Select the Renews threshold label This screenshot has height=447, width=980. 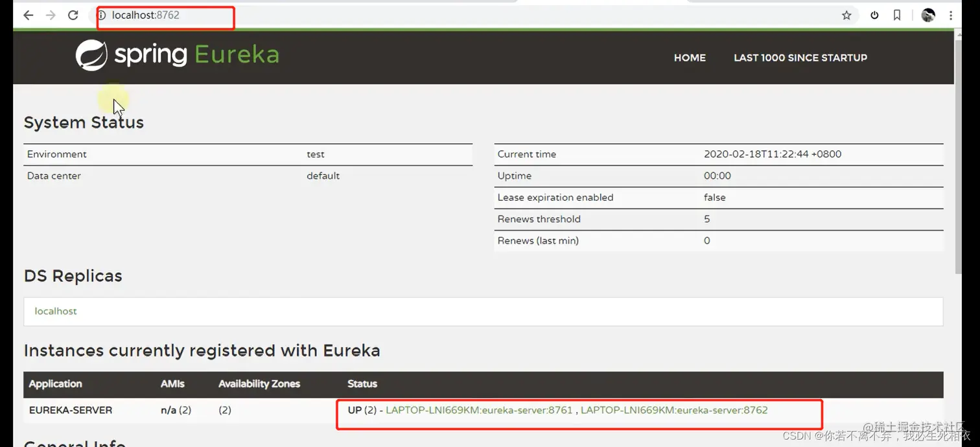(539, 219)
